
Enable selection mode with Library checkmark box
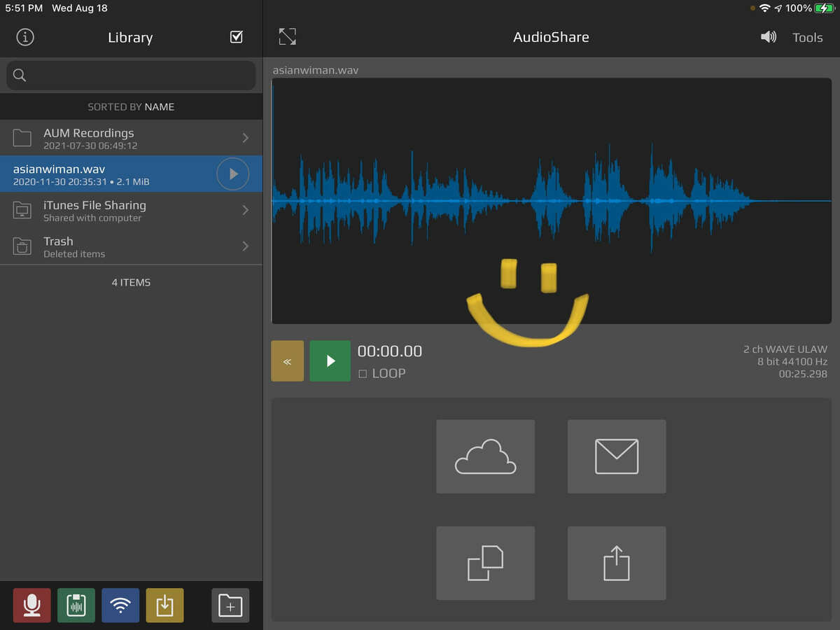237,37
